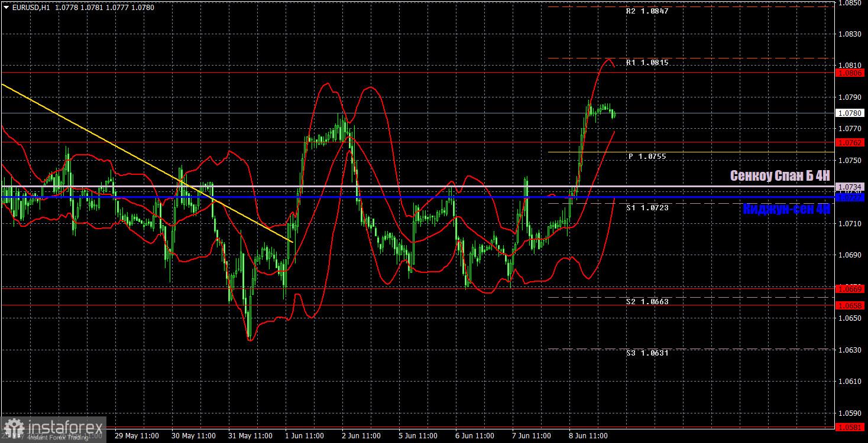This screenshot has width=868, height=443.
Task: Click the 8 Jun 11:00 time label
Action: (x=589, y=436)
